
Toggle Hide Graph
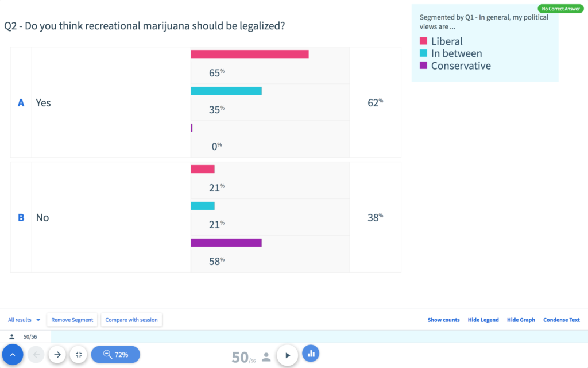(x=521, y=320)
